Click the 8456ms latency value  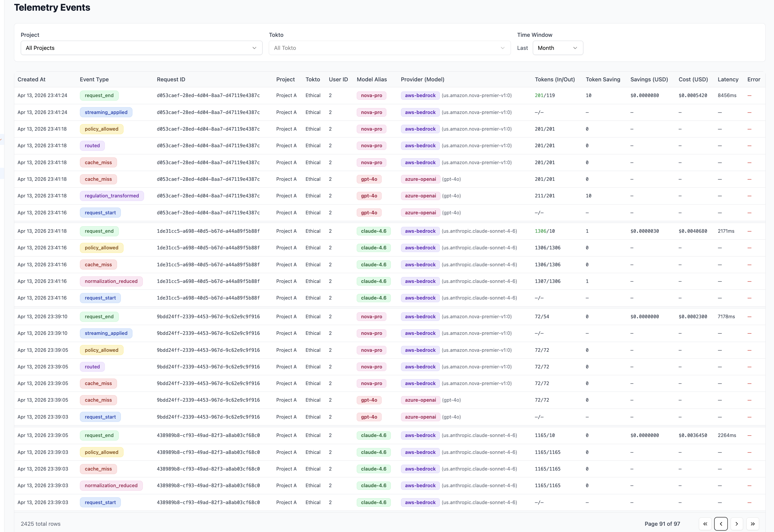pos(727,95)
